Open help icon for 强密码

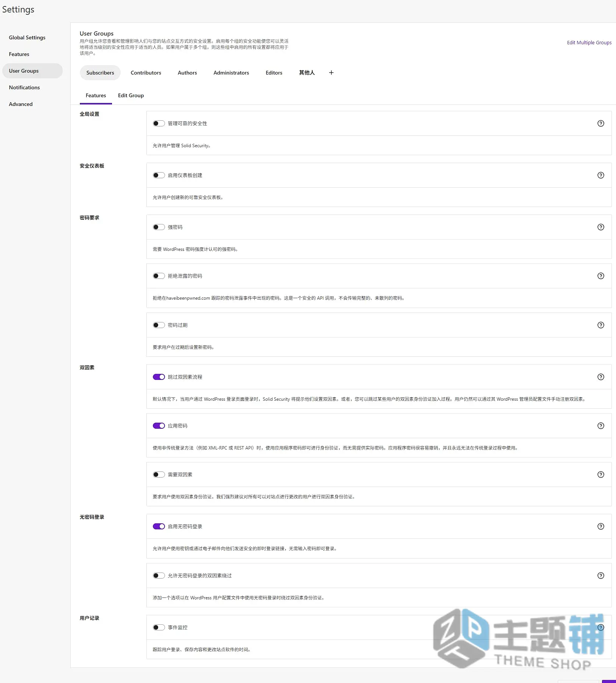coord(600,227)
